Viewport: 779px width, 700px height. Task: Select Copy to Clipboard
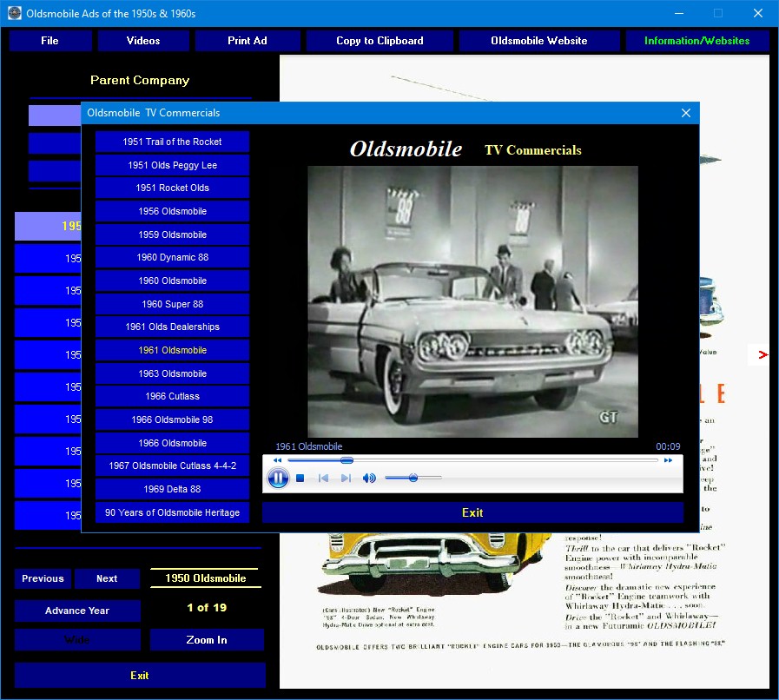(380, 41)
